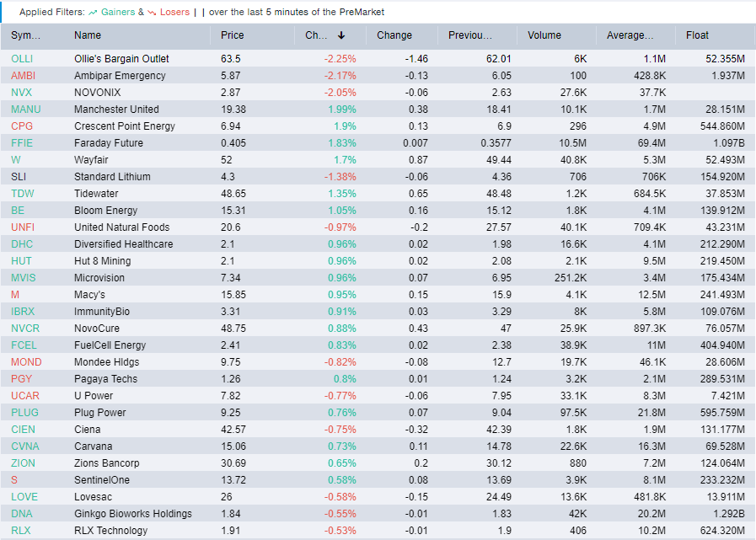Screen dimensions: 756x540
Task: Select the Ginkgo Bioworks Holdings name cell
Action: pos(133,514)
